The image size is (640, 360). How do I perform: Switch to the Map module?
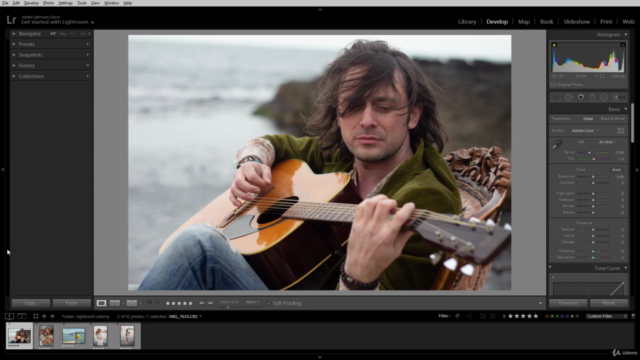524,22
